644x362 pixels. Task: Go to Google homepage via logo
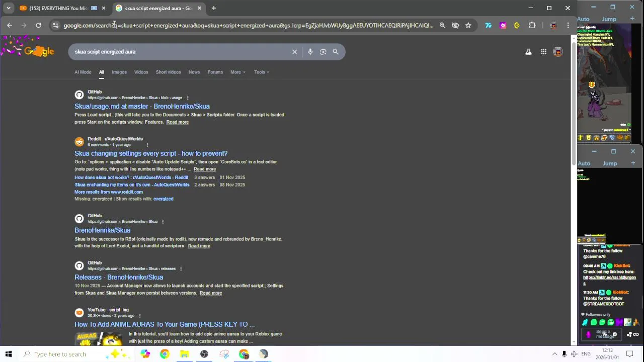[39, 51]
